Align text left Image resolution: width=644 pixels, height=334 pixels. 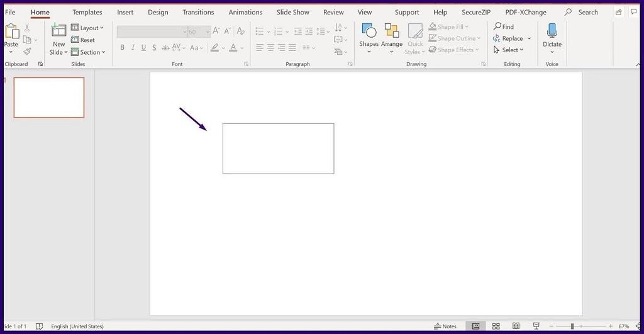pyautogui.click(x=260, y=48)
